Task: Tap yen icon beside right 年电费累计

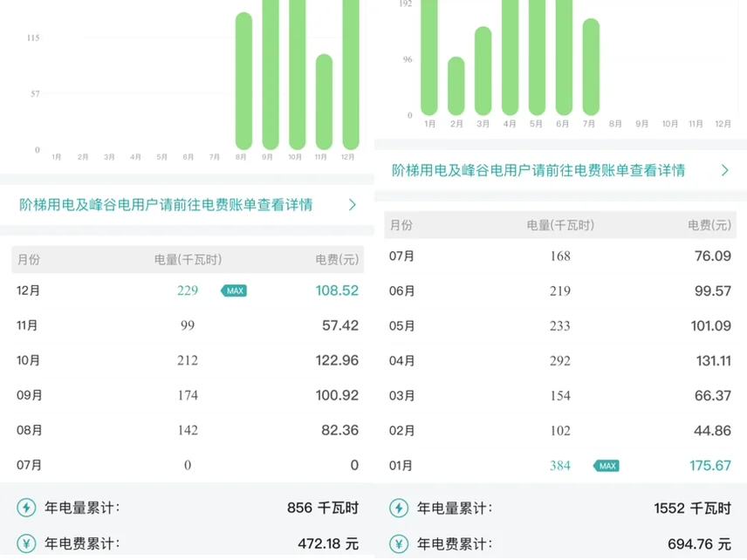Action: [399, 543]
